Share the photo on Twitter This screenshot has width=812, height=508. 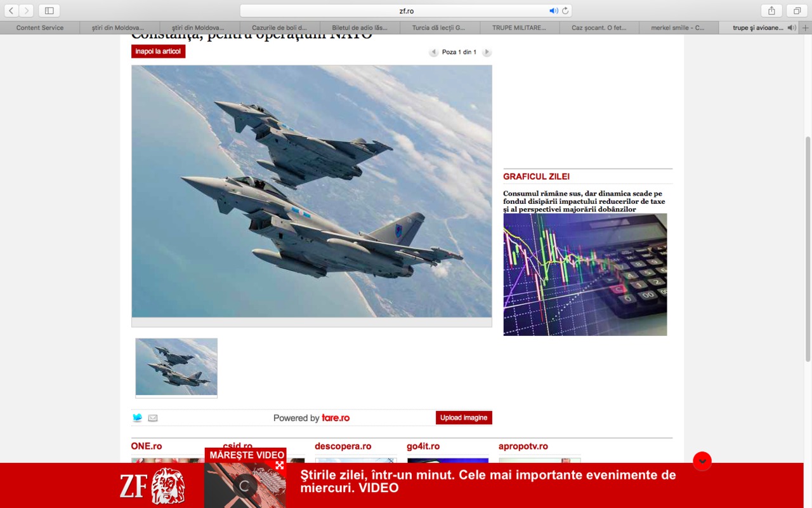137,418
